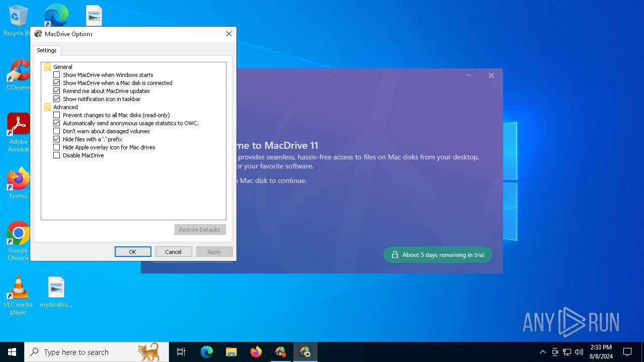The height and width of the screenshot is (362, 644).
Task: Toggle Show notification icon in taskbar
Action: 56,99
